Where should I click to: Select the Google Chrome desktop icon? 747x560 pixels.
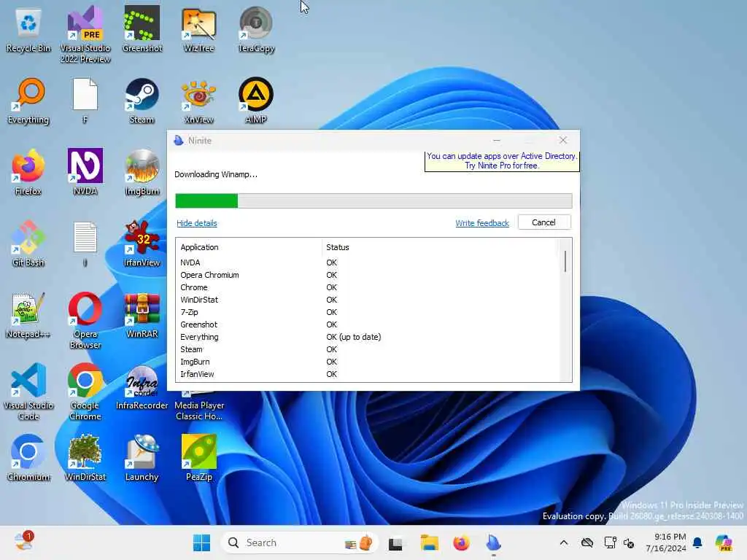click(85, 392)
